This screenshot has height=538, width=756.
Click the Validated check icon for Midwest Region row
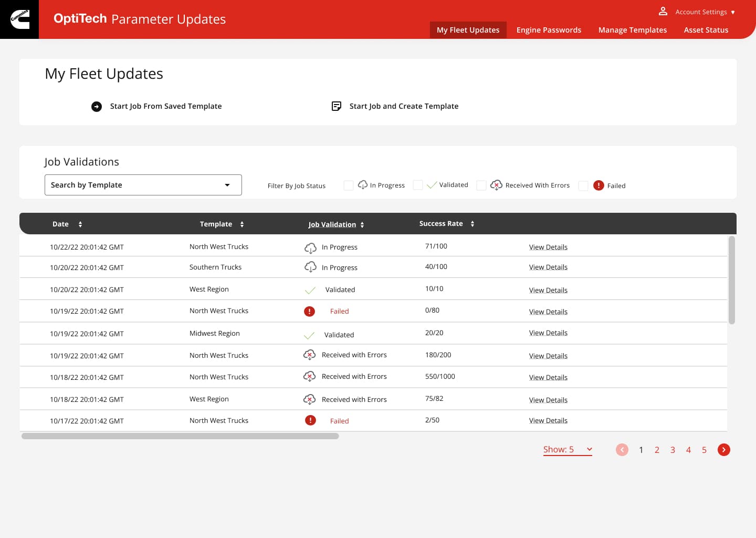[309, 335]
